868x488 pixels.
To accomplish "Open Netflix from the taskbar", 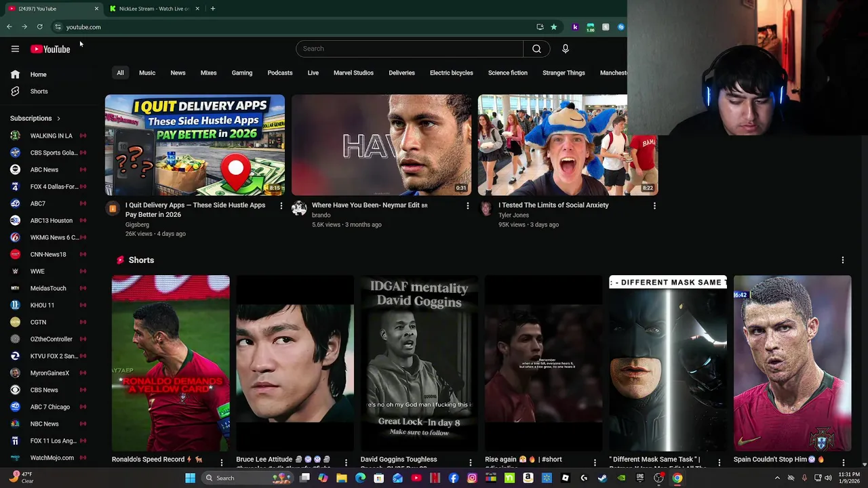I will pyautogui.click(x=435, y=478).
